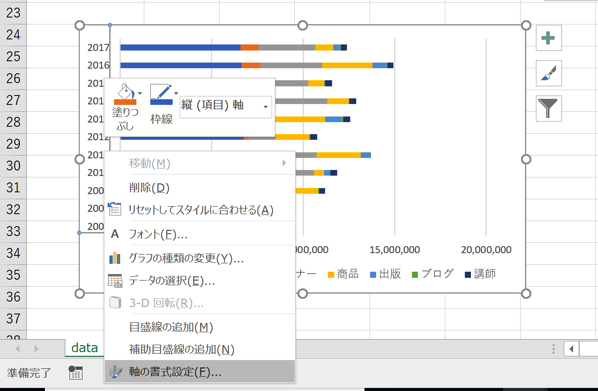Switch to the data sheet tab
Image resolution: width=598 pixels, height=391 pixels.
coord(85,348)
